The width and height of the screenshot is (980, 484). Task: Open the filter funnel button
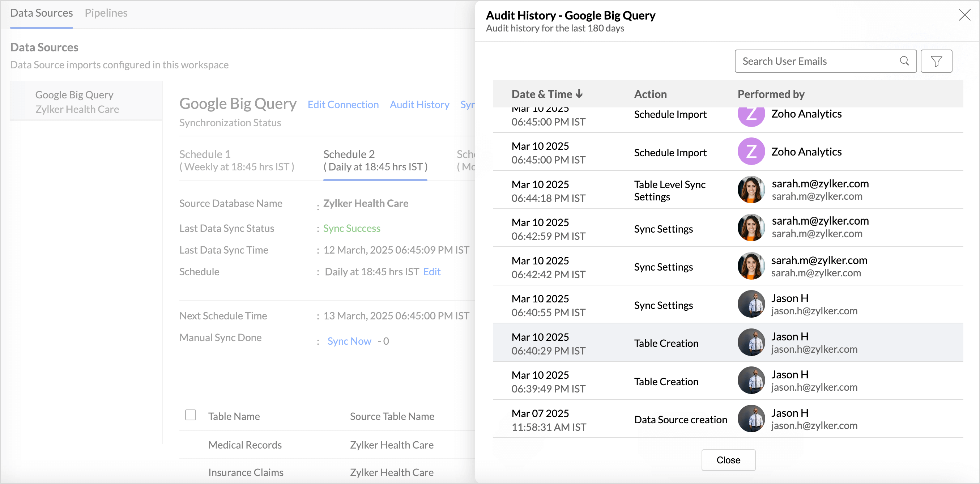click(x=936, y=61)
